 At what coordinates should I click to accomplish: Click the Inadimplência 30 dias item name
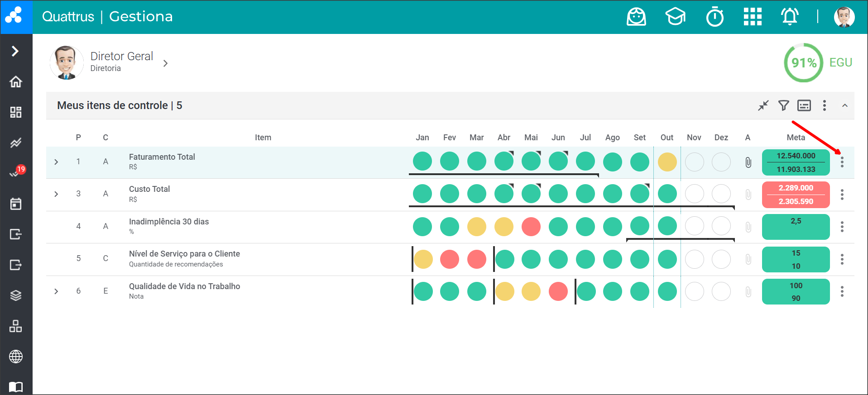168,222
